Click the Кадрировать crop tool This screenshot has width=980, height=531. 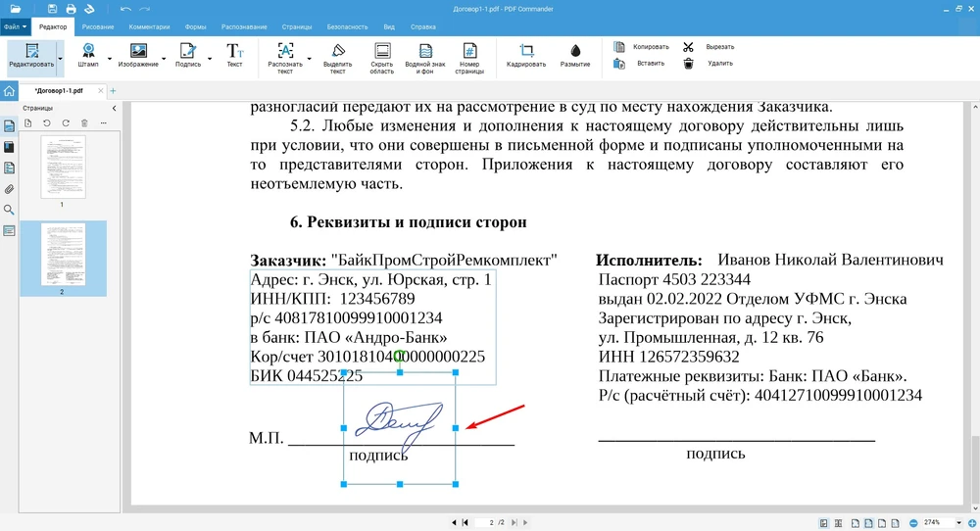(x=526, y=55)
